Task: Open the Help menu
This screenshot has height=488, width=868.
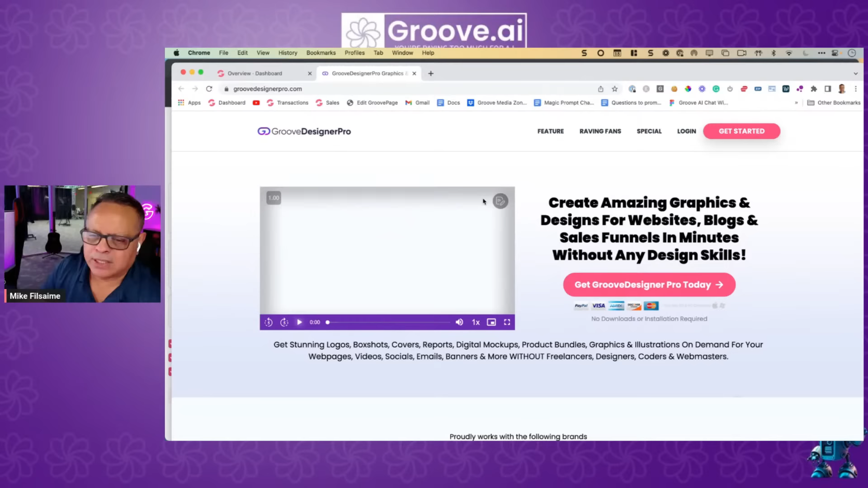Action: pyautogui.click(x=428, y=53)
